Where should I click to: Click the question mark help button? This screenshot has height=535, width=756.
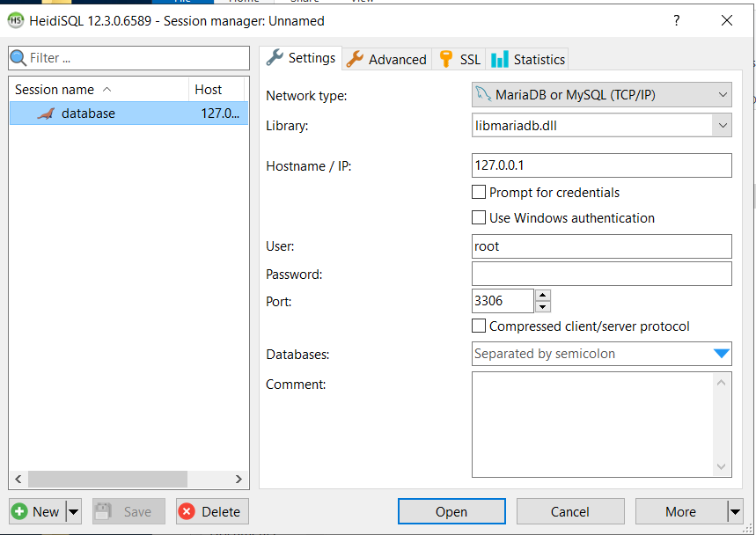tap(677, 20)
